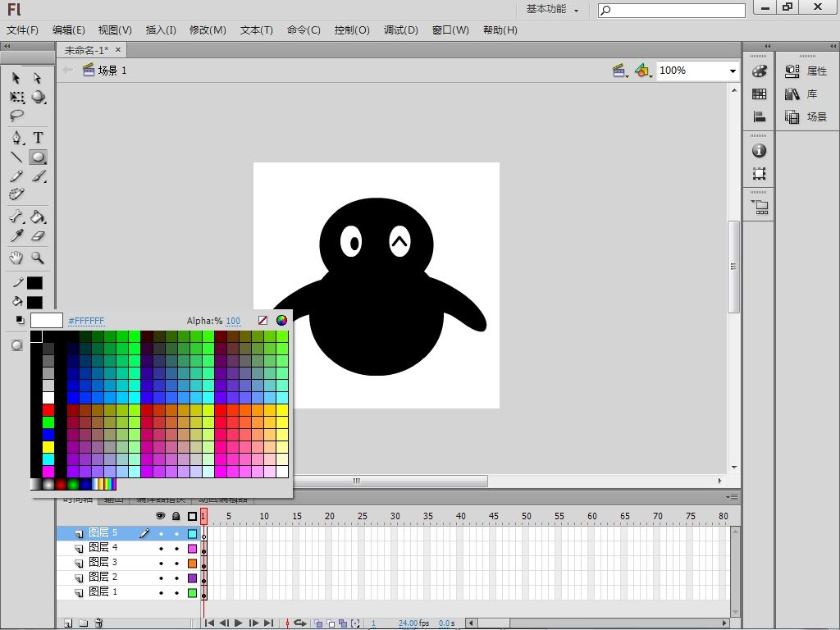This screenshot has height=630, width=840.
Task: Open the 文件(F) menu
Action: tap(22, 30)
